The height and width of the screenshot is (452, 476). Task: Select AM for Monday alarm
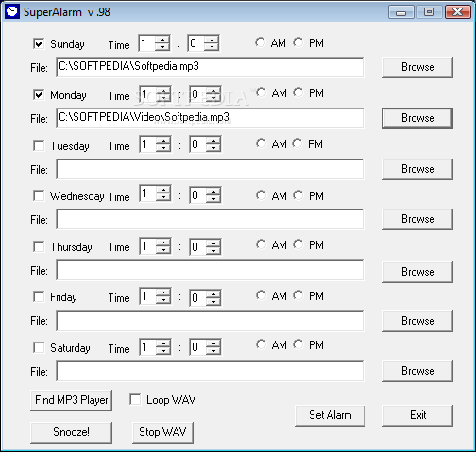[x=261, y=92]
